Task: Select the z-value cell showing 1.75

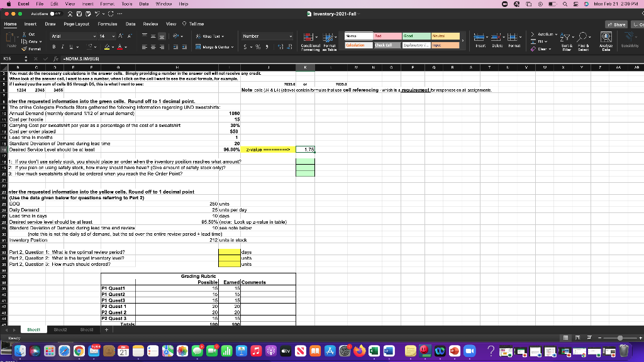Action: [305, 150]
